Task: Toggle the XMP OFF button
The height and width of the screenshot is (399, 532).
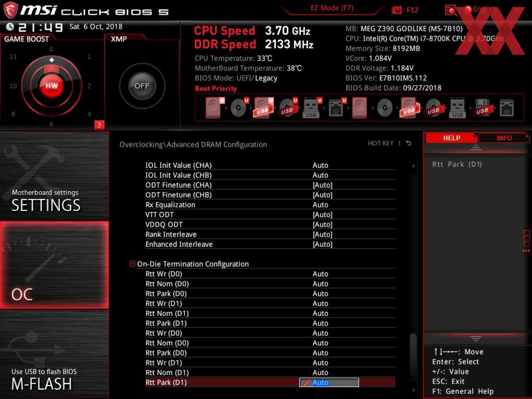Action: 142,86
